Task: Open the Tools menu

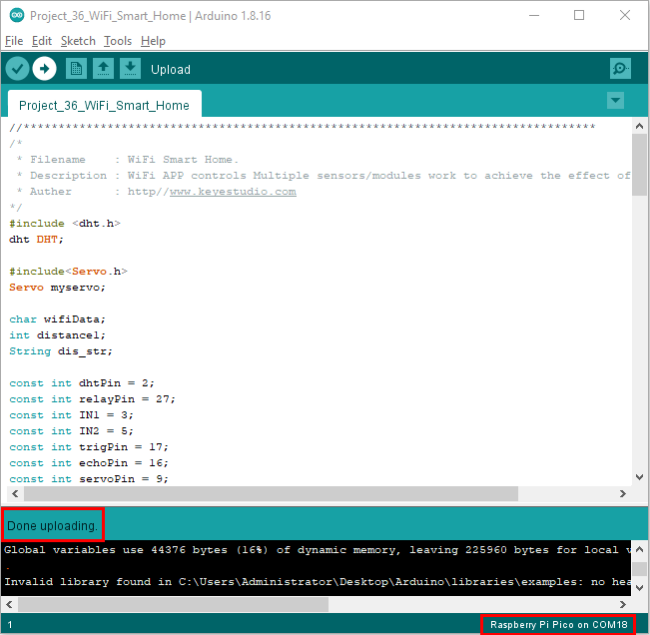Action: 118,41
